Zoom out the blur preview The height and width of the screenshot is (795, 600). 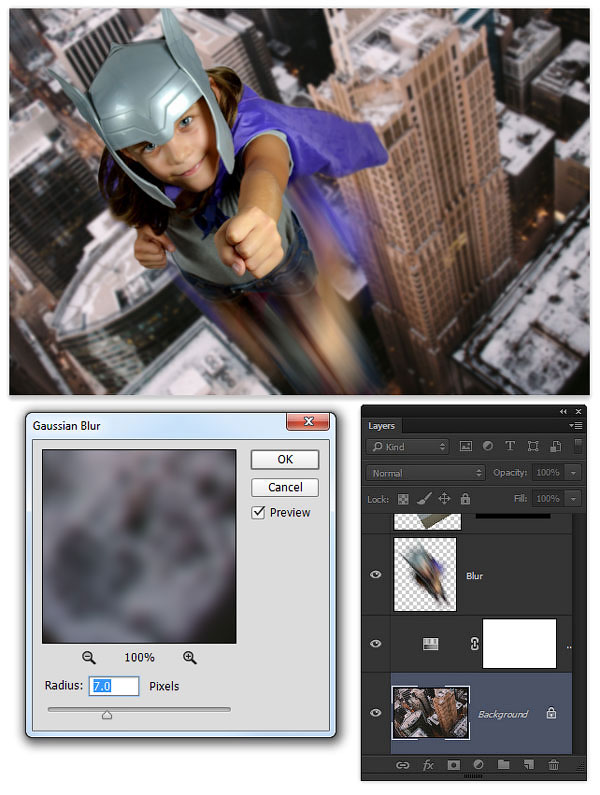(x=89, y=658)
